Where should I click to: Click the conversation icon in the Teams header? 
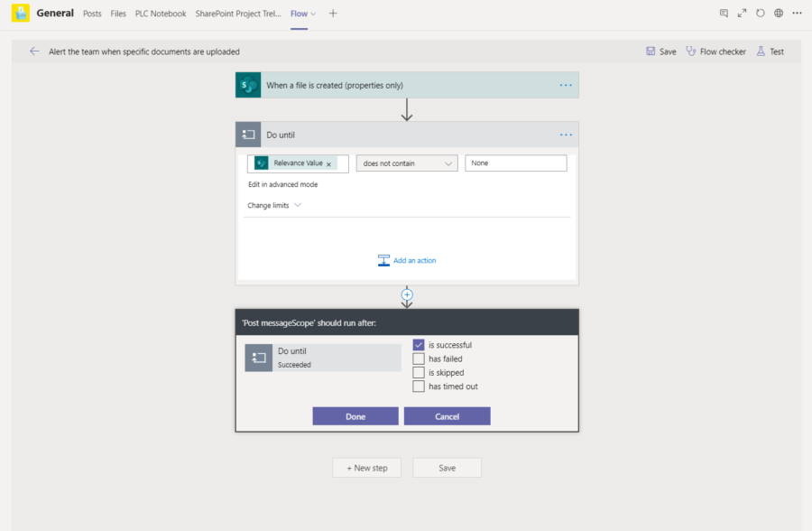point(724,13)
